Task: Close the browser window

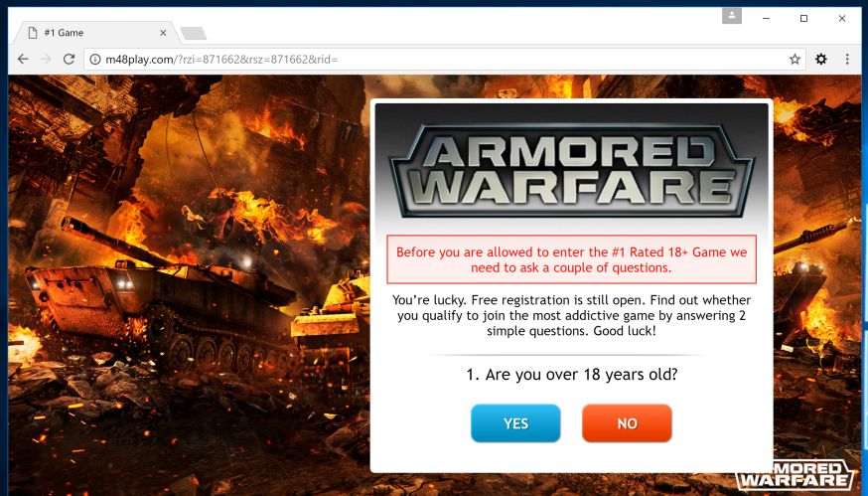Action: [x=842, y=18]
